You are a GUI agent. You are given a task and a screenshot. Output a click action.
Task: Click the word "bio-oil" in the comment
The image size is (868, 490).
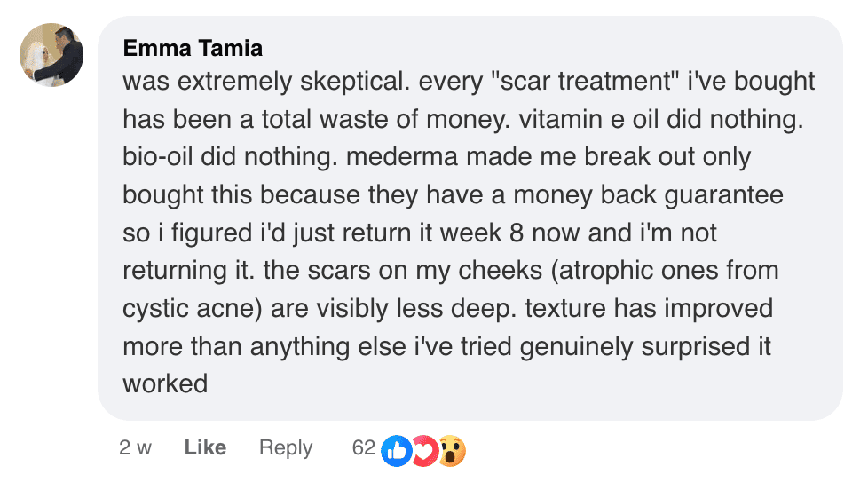pos(159,157)
